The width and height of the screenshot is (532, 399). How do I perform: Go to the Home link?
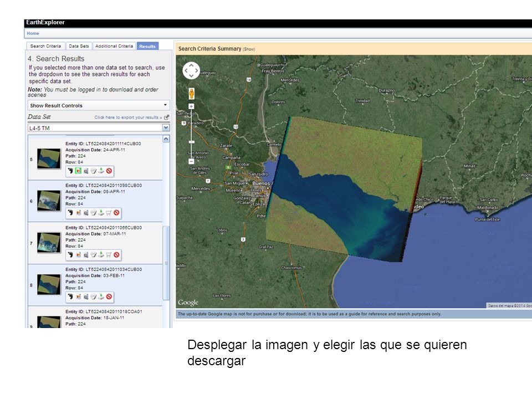[33, 33]
